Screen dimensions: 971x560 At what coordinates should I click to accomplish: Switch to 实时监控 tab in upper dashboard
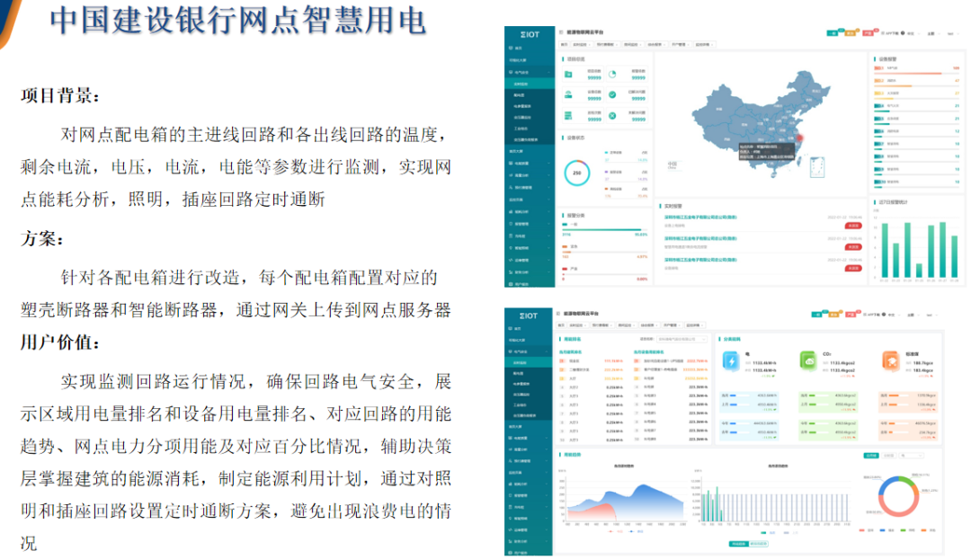(x=582, y=45)
